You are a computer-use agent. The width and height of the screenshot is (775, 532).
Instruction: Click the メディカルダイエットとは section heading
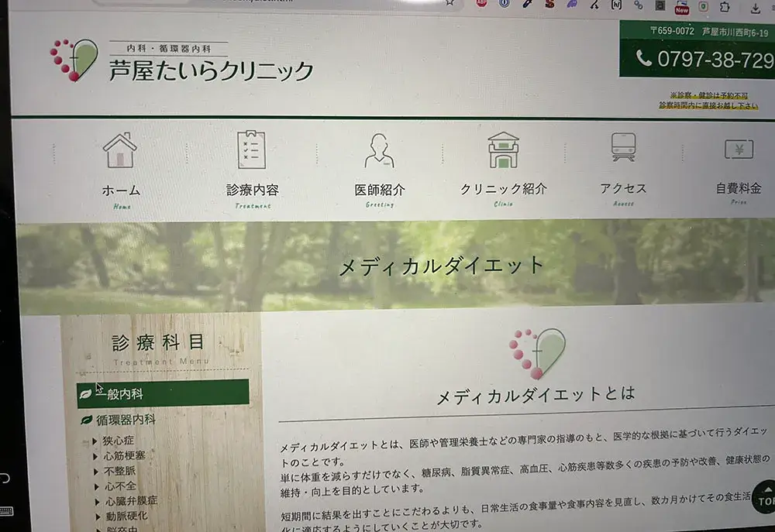pos(536,395)
